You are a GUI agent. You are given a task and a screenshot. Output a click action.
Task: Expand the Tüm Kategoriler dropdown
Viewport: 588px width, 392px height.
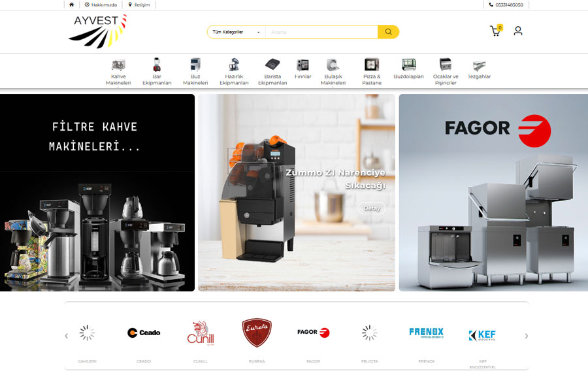click(237, 32)
